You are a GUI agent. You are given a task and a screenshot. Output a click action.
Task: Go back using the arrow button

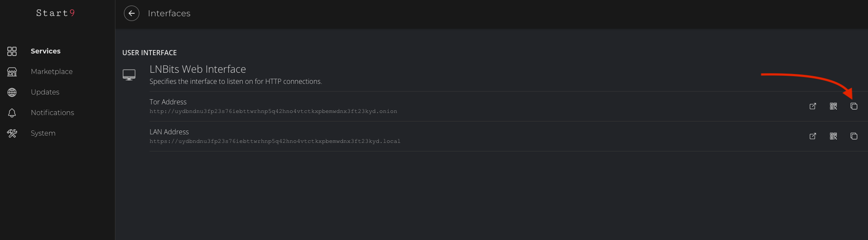pyautogui.click(x=132, y=13)
